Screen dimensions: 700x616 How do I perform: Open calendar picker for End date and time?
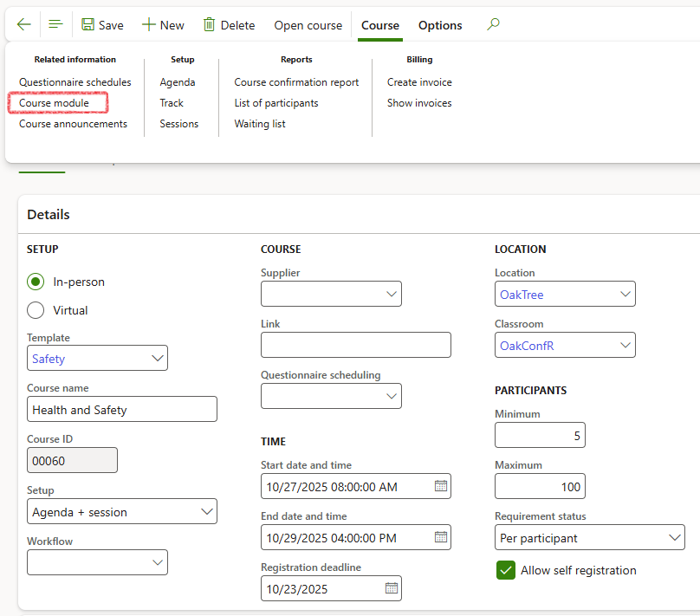point(441,537)
